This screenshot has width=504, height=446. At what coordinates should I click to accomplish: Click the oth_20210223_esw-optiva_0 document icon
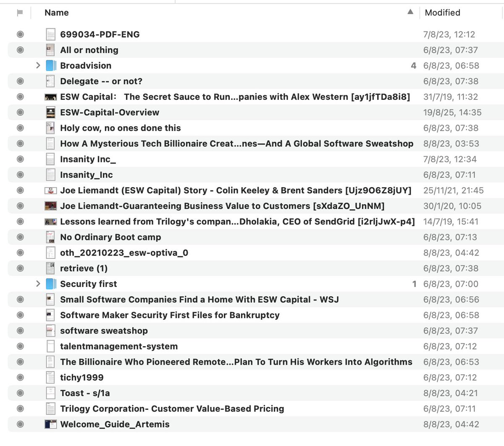point(50,253)
